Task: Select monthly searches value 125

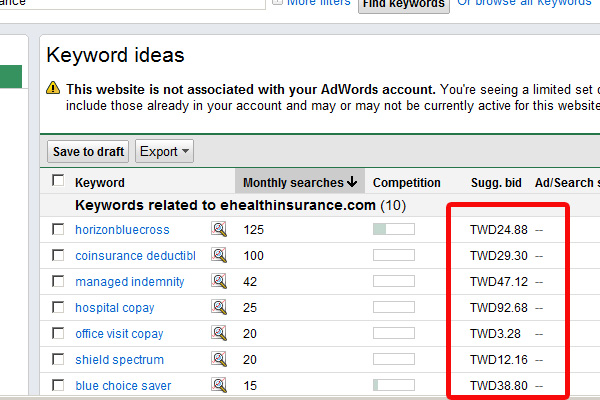Action: click(x=254, y=230)
